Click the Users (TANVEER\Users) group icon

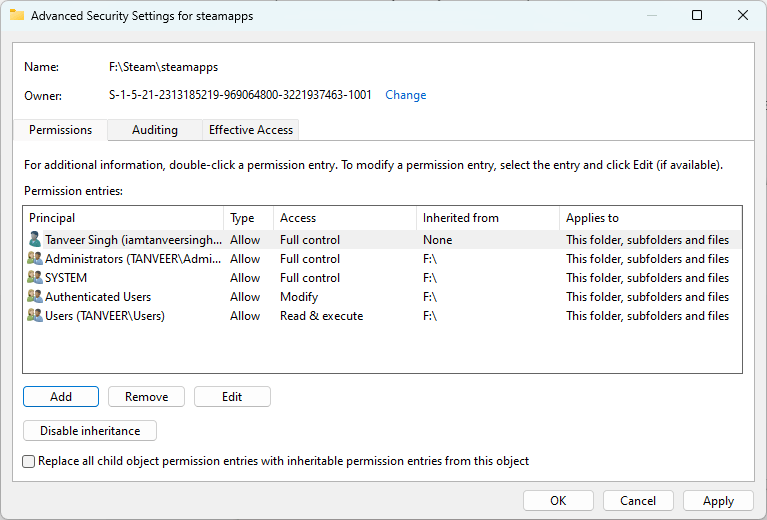click(x=34, y=316)
